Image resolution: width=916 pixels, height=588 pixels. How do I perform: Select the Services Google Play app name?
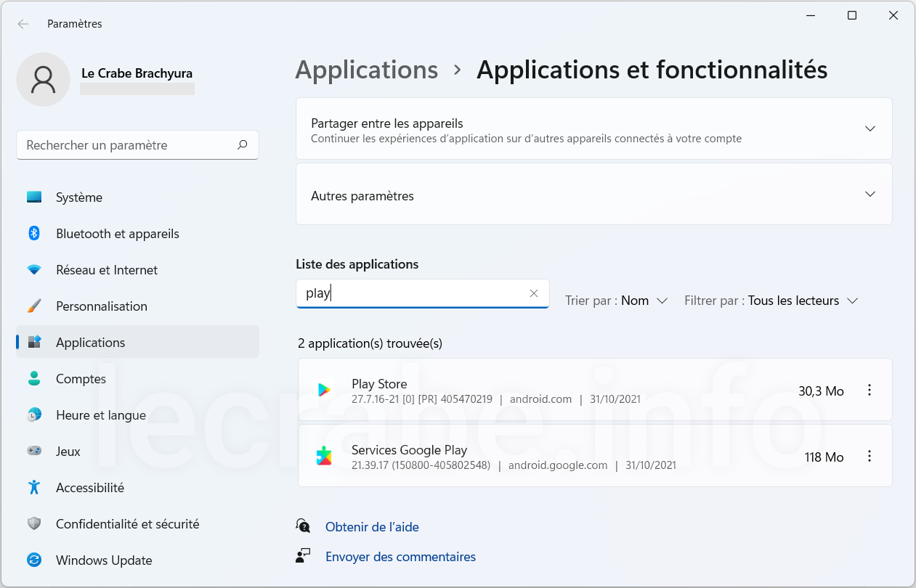click(x=409, y=450)
